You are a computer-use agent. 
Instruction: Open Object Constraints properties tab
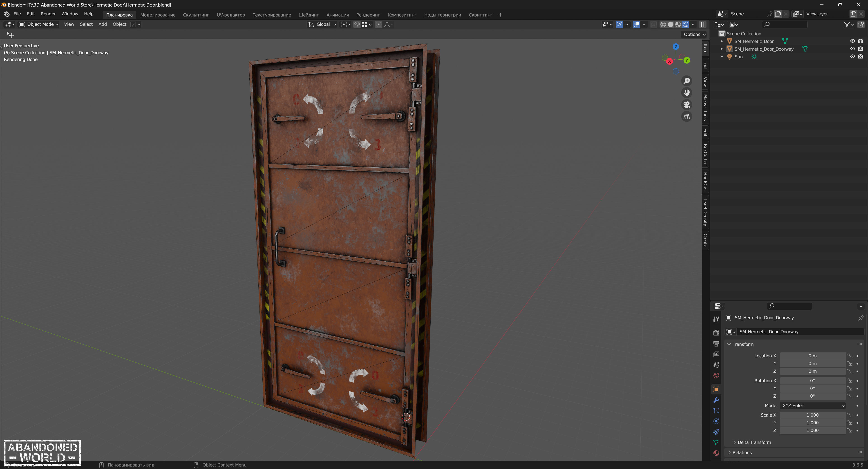point(716,432)
